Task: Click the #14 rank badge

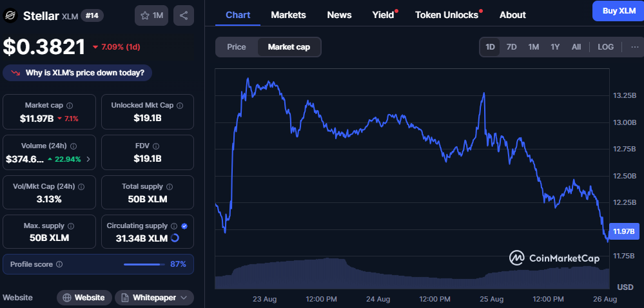Action: point(92,15)
